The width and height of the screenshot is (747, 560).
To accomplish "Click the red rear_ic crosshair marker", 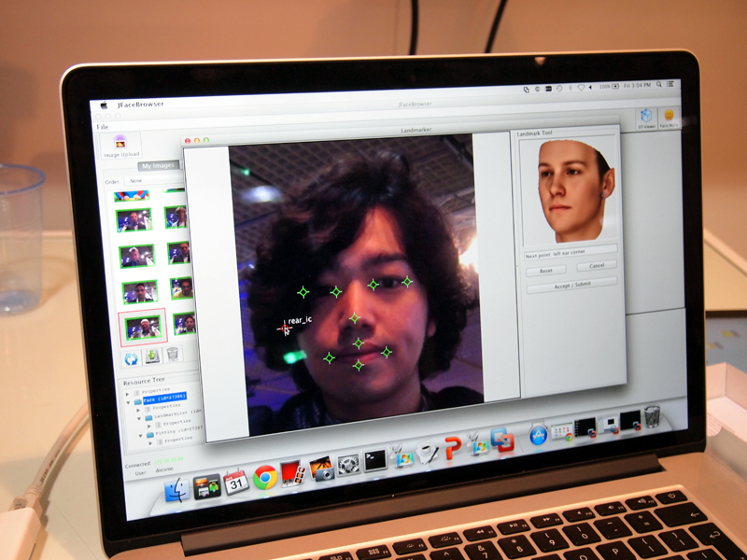I will (x=285, y=328).
